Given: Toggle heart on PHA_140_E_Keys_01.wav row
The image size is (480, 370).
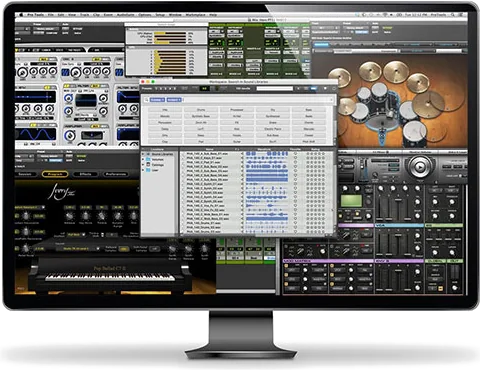Looking at the screenshot, I should point(295,158).
